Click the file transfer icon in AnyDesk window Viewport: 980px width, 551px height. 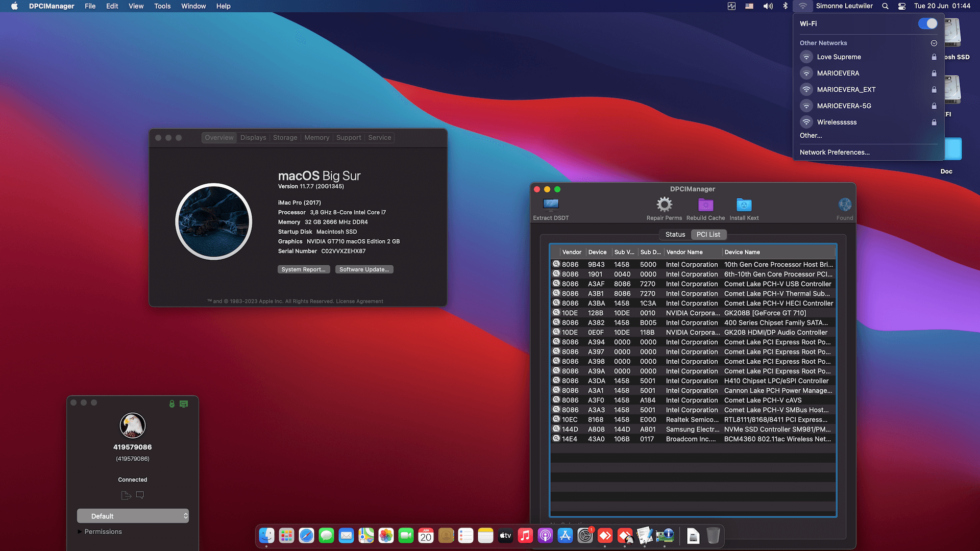(126, 495)
